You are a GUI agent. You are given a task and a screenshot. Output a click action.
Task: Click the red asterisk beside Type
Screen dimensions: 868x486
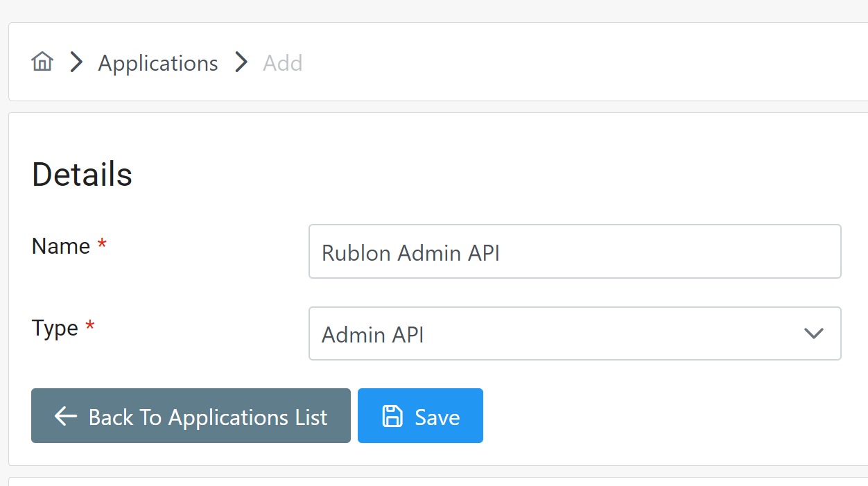coord(89,327)
